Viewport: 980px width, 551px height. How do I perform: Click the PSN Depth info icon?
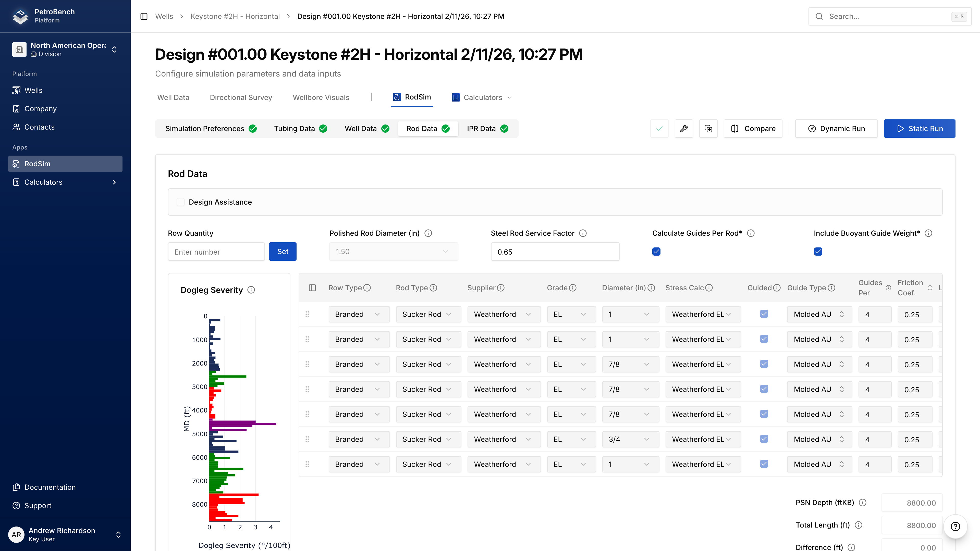click(863, 503)
